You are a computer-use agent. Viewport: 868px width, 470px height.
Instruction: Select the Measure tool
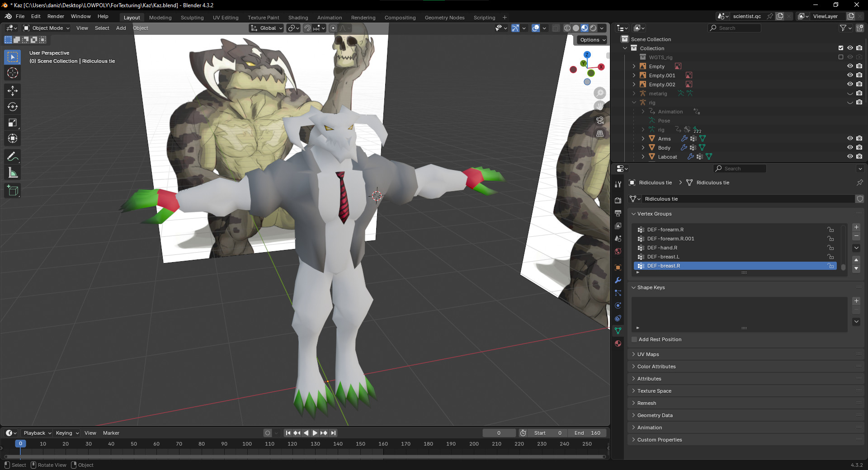pos(13,172)
